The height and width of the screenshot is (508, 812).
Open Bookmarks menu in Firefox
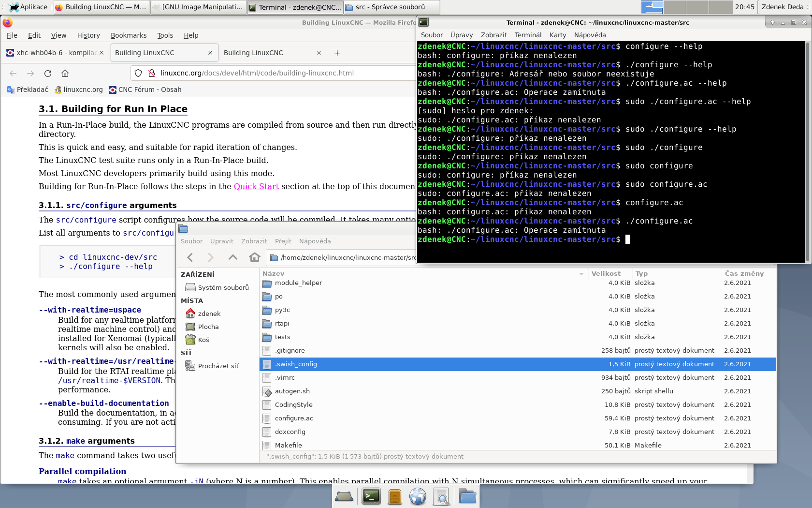128,35
